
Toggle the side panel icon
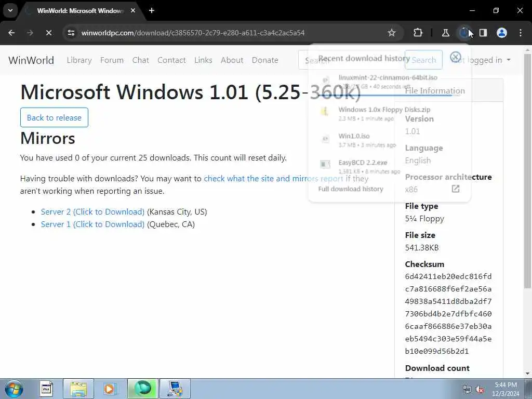point(483,33)
